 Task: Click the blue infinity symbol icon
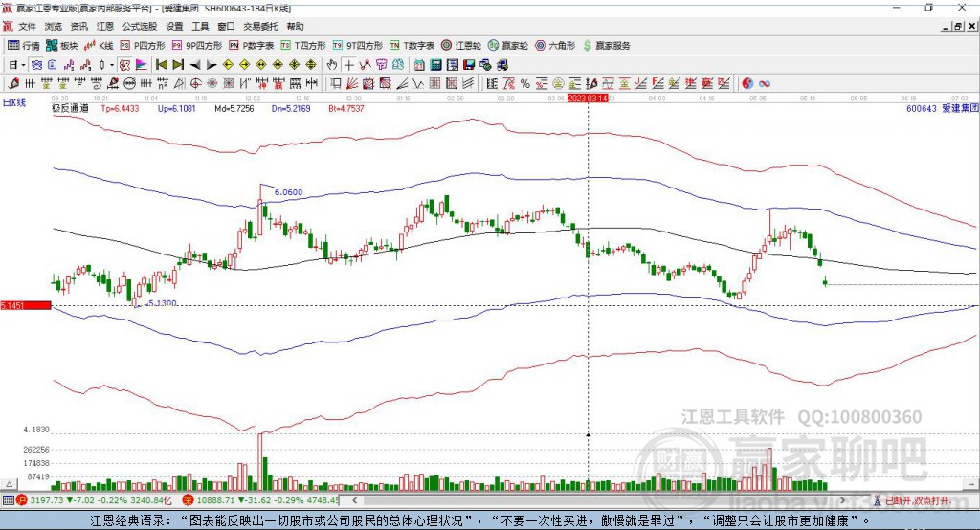coord(765,83)
